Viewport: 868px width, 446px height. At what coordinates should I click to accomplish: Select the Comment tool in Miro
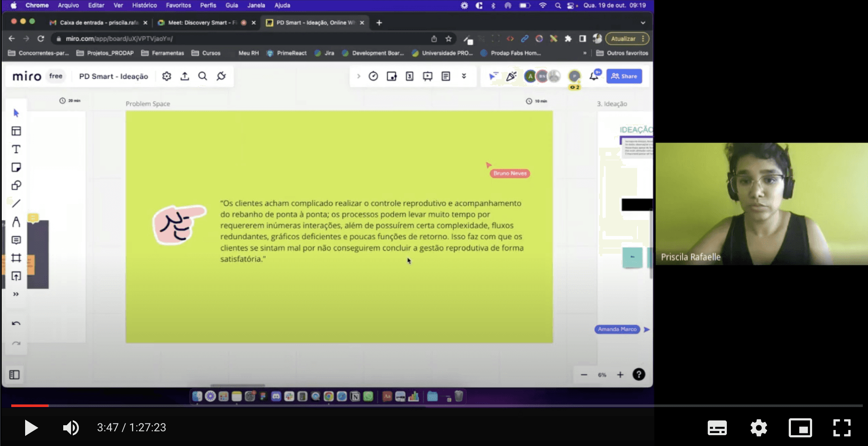pyautogui.click(x=16, y=240)
